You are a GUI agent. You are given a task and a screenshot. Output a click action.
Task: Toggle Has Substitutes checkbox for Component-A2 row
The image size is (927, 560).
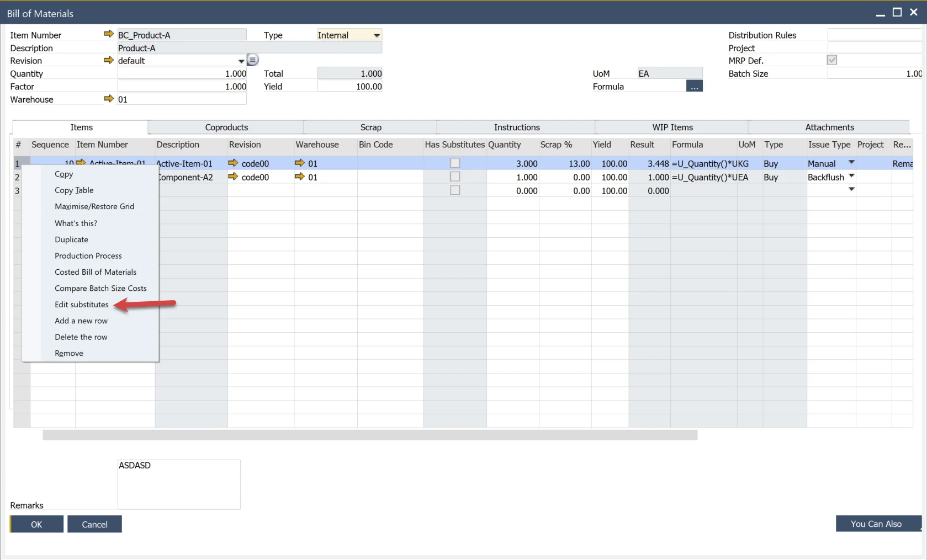click(455, 177)
